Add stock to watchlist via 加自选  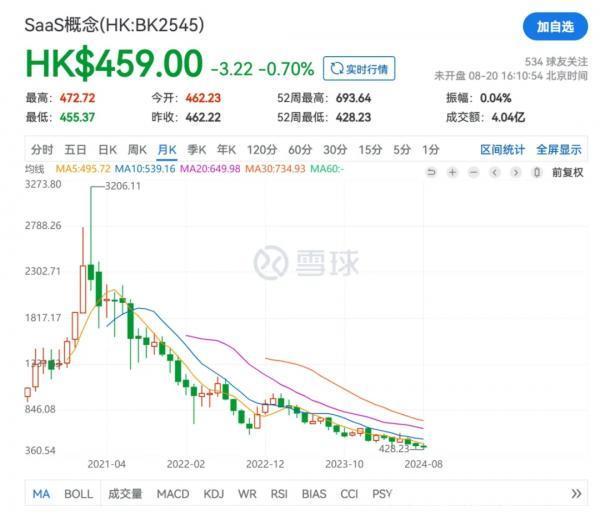tap(555, 27)
